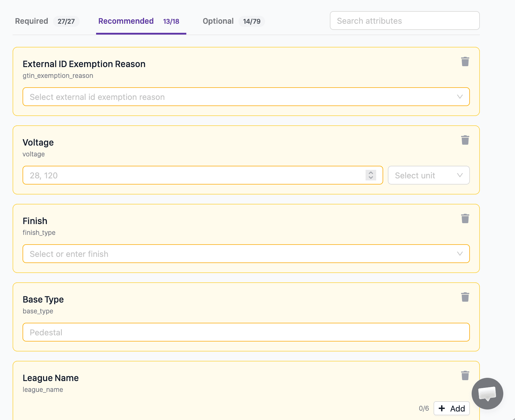The width and height of the screenshot is (515, 420).
Task: Click the league_name key label
Action: point(43,390)
